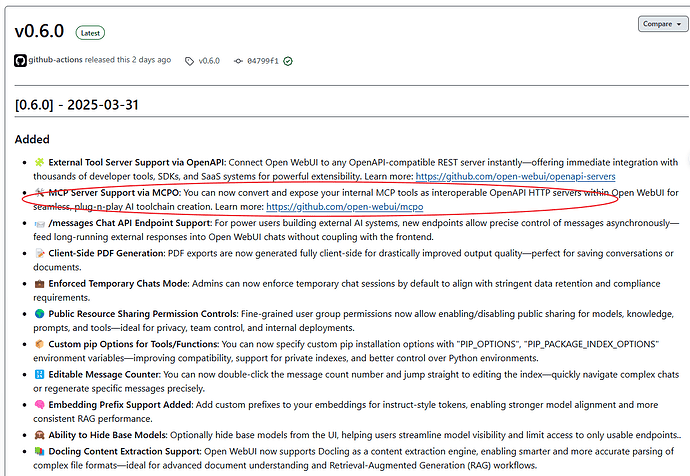
Task: Click the puzzle emoji before External Tool Server
Action: tap(40, 162)
